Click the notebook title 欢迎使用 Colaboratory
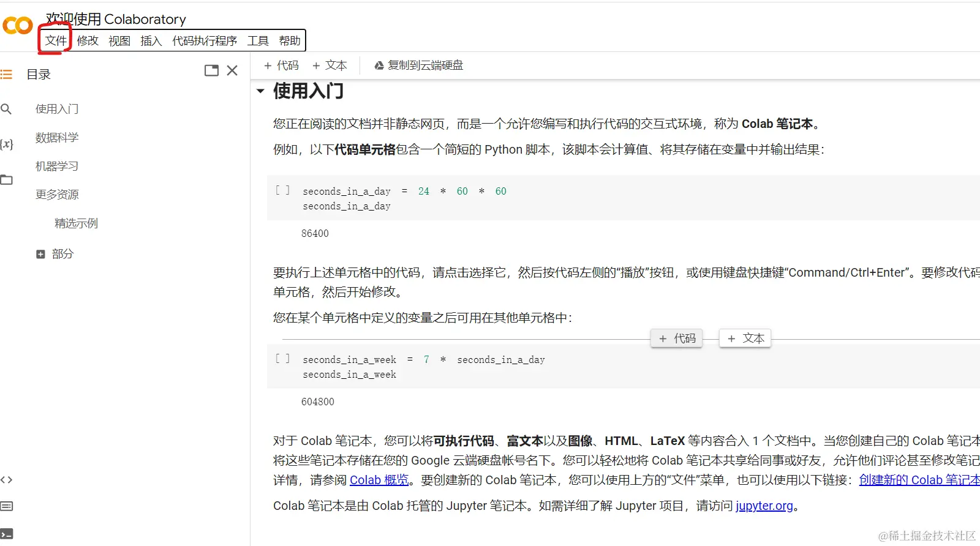This screenshot has height=546, width=980. click(116, 19)
